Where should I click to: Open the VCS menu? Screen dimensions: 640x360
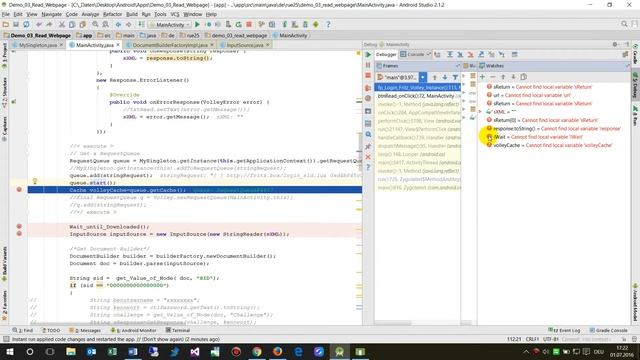tap(175, 14)
